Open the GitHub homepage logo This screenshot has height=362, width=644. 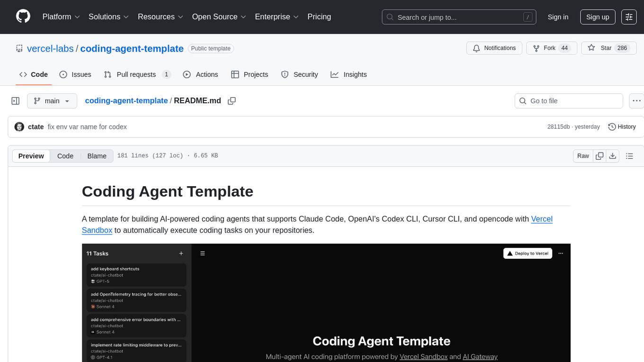[23, 17]
